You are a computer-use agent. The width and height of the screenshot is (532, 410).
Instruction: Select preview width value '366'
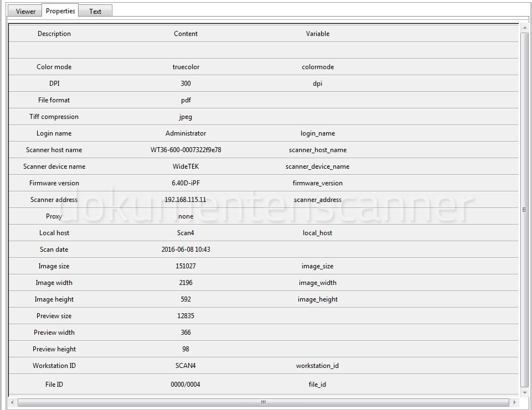tap(185, 333)
